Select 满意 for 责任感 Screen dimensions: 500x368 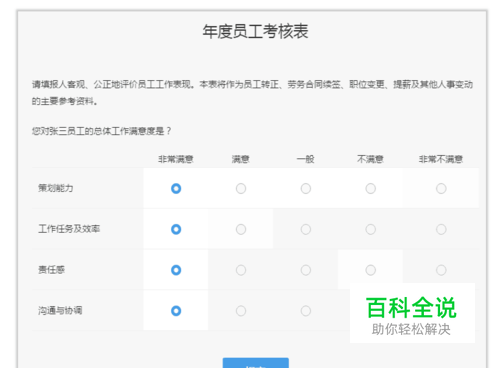click(x=241, y=270)
